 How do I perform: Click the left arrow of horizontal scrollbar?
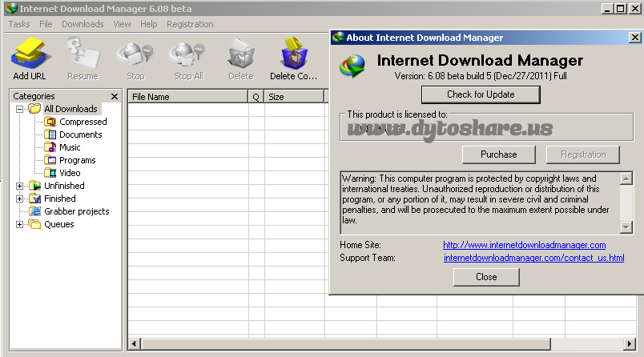134,343
